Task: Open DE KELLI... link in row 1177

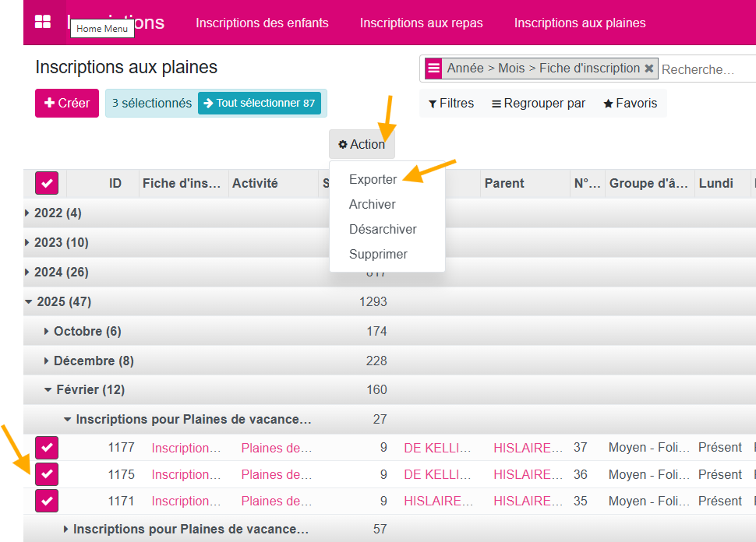Action: coord(437,448)
